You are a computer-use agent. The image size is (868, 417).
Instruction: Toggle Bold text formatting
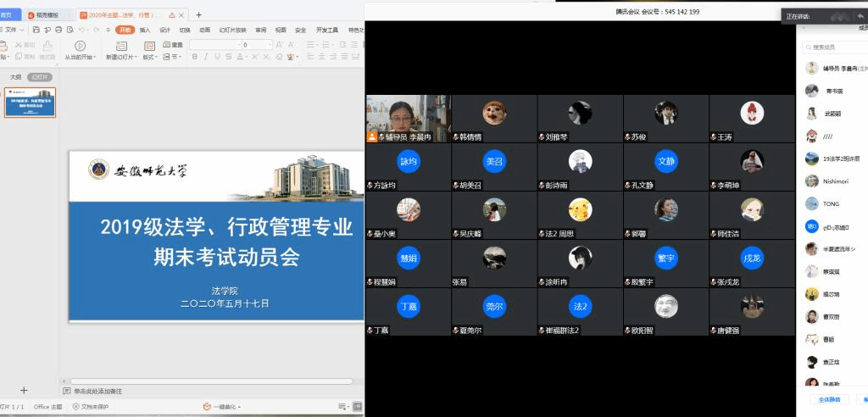195,57
